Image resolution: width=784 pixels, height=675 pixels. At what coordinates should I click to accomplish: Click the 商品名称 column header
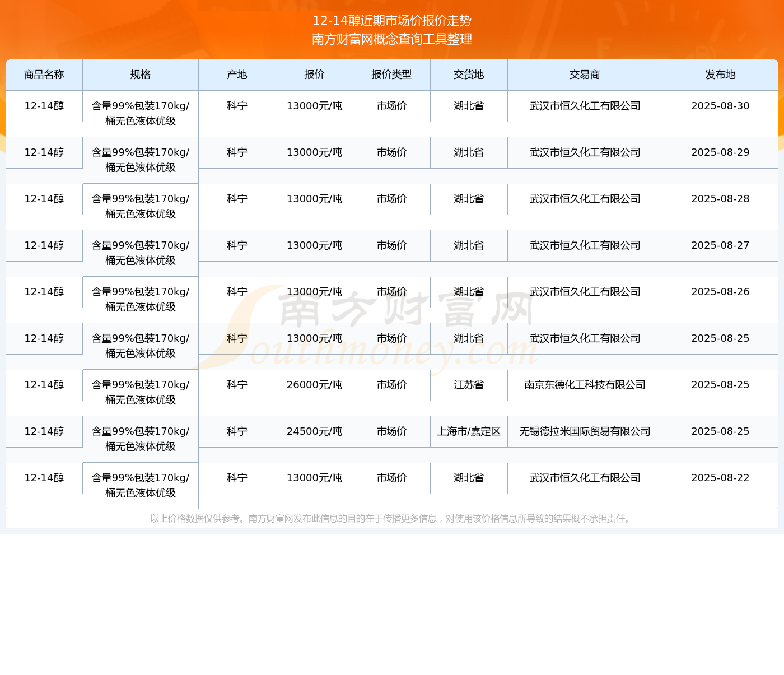44,75
